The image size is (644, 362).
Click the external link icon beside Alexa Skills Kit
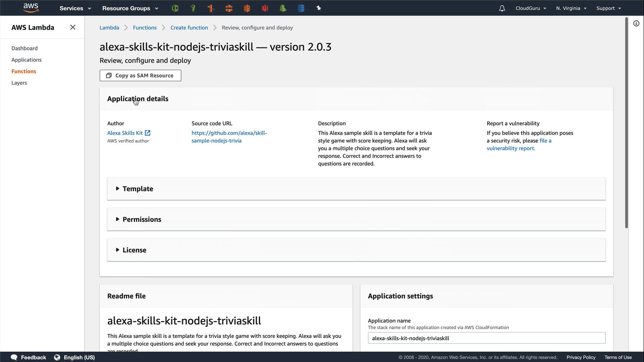click(x=148, y=133)
